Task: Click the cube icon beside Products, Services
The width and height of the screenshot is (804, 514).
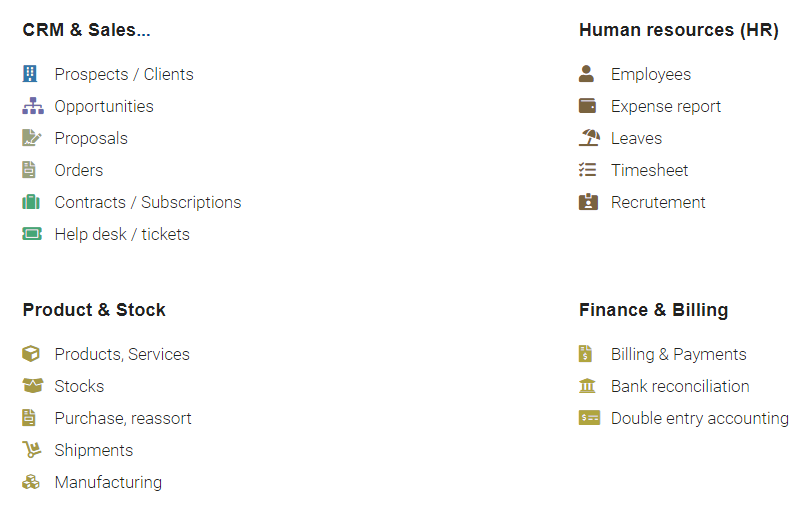Action: click(32, 354)
